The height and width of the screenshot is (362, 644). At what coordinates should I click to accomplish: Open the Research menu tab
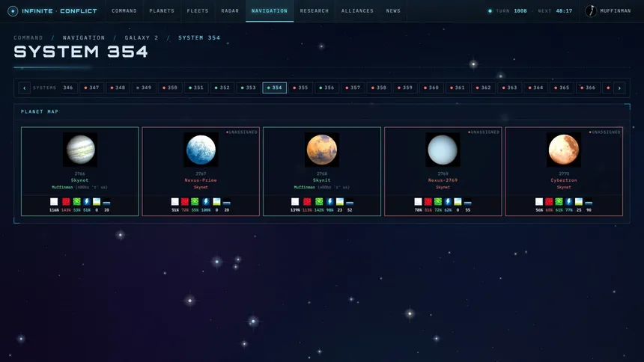tap(315, 11)
